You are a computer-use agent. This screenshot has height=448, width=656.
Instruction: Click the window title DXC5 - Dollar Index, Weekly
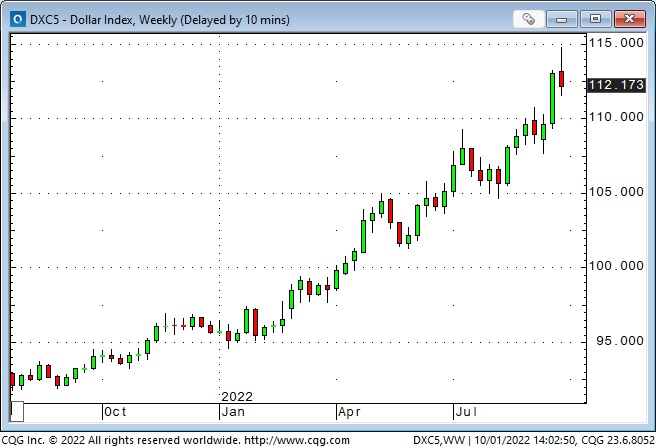(159, 20)
